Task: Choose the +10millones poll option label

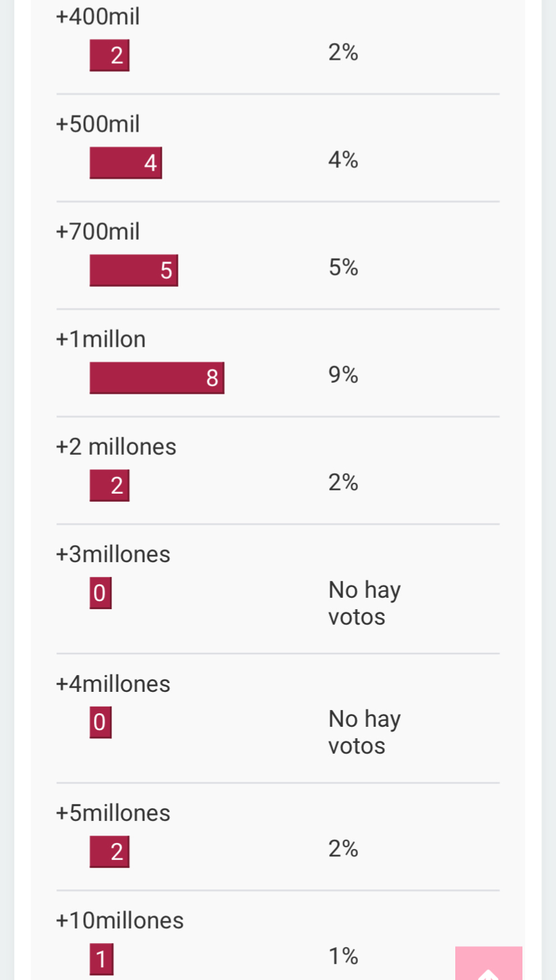Action: point(120,920)
